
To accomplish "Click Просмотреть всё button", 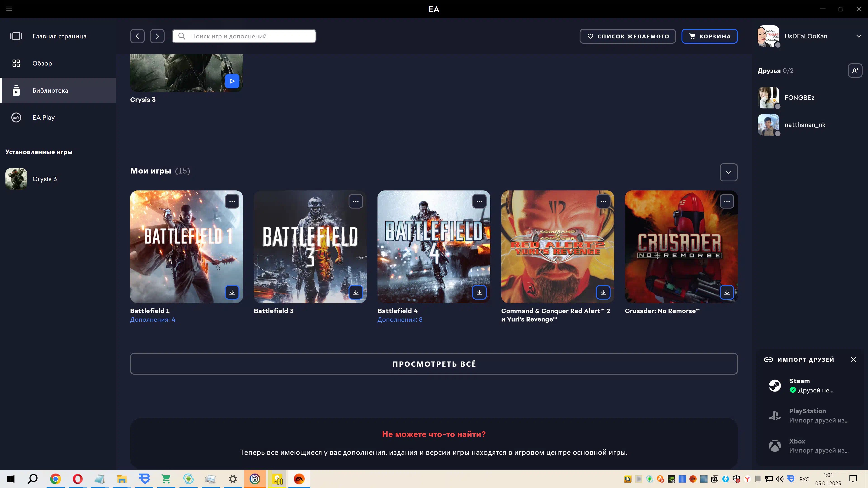I will [x=434, y=364].
